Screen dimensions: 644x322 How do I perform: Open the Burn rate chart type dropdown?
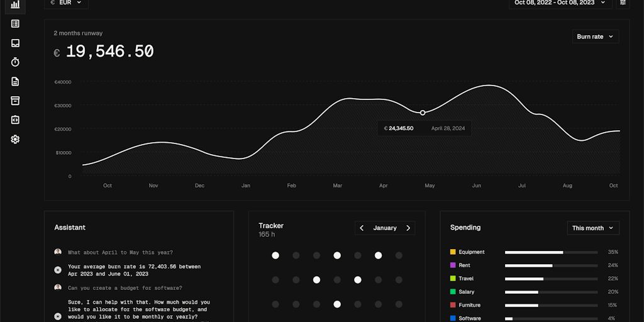pos(596,36)
